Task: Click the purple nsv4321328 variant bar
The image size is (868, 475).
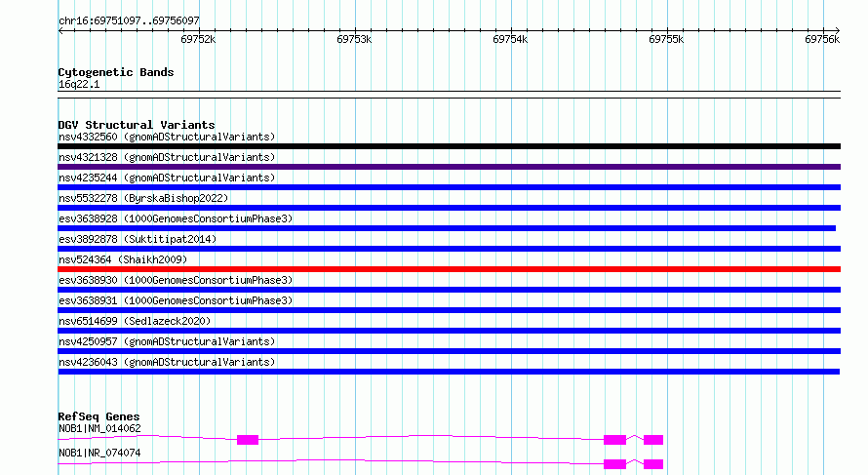Action: tap(449, 167)
